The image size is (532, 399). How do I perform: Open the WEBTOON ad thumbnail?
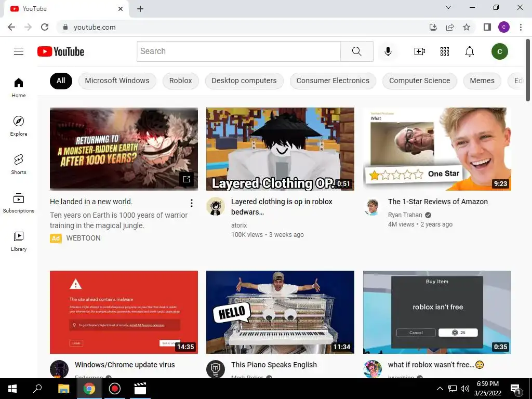click(124, 149)
